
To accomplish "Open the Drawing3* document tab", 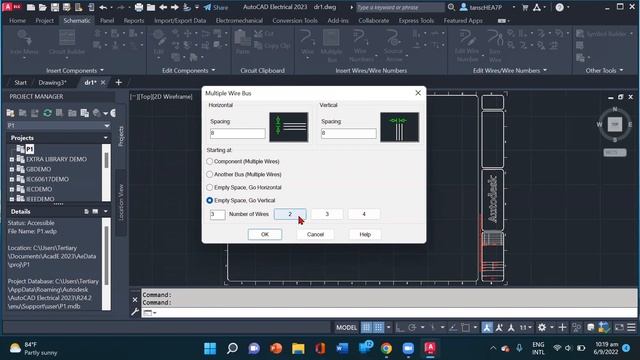I will [52, 82].
